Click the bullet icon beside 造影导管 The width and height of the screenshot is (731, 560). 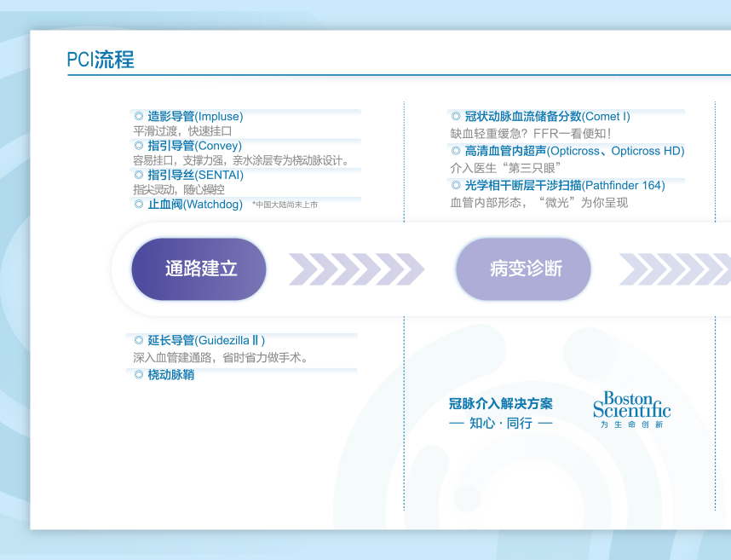click(x=139, y=116)
